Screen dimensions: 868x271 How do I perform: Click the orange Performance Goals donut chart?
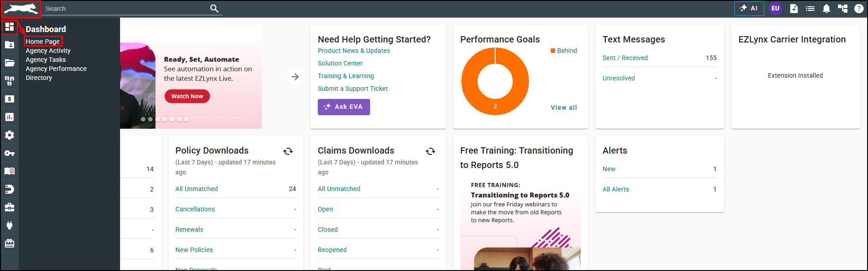(495, 81)
